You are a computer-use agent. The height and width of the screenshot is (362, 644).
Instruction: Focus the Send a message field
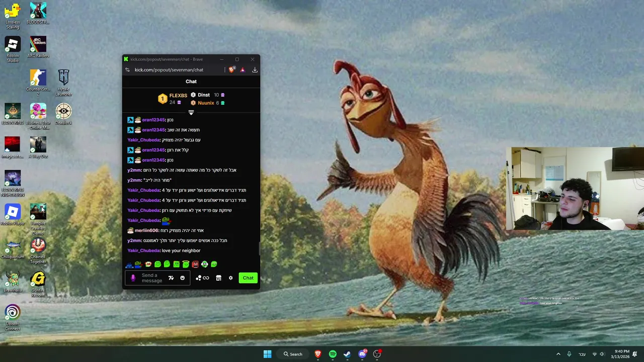point(157,278)
